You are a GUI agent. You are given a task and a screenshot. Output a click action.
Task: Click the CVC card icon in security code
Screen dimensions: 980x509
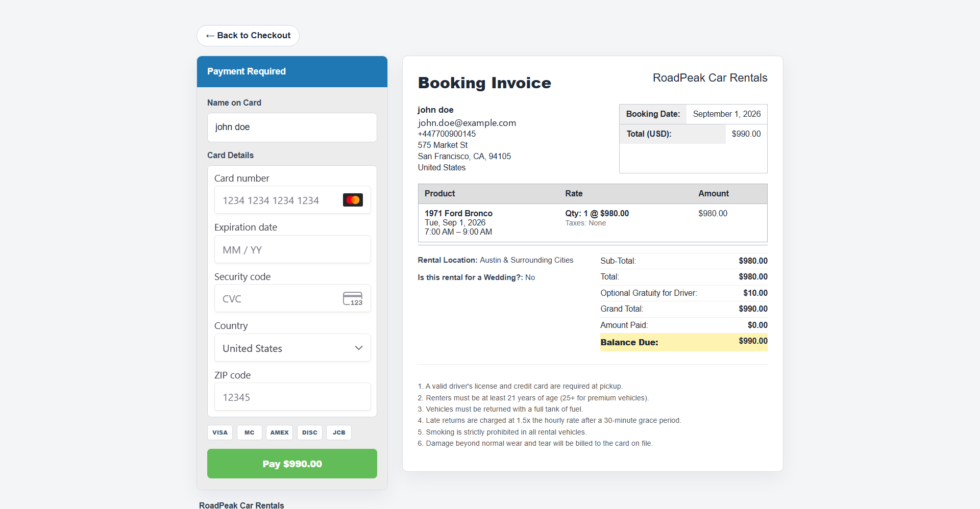(x=353, y=298)
